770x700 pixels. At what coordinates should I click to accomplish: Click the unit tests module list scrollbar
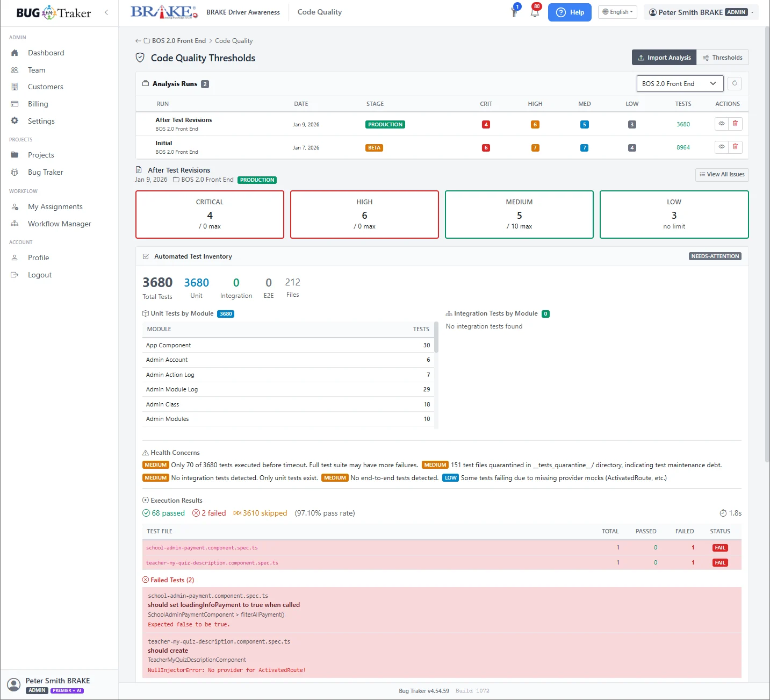pos(436,338)
